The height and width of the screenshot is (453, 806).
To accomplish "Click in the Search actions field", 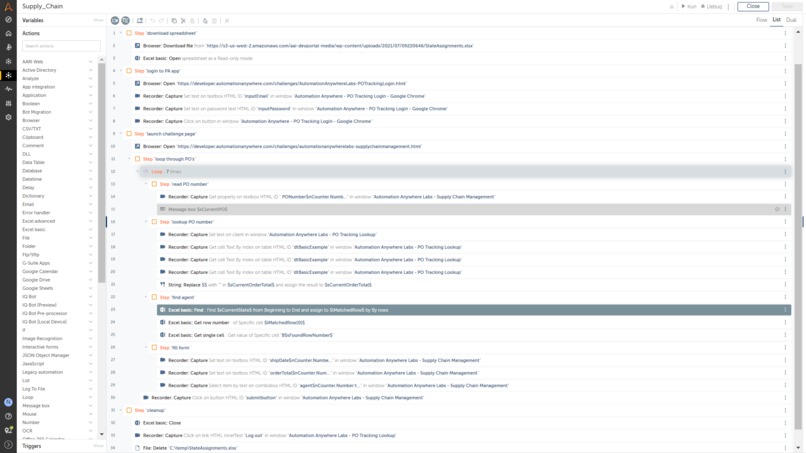I will point(61,46).
